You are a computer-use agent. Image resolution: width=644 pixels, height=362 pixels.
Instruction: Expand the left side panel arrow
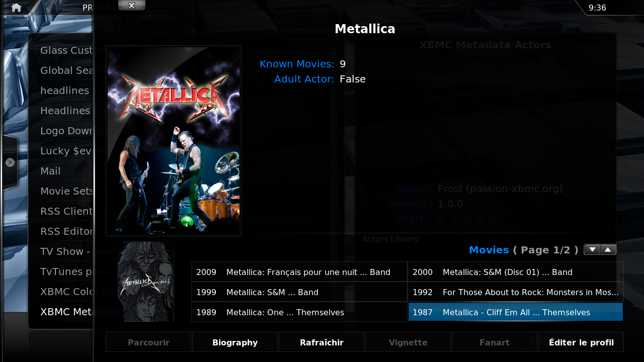click(10, 162)
